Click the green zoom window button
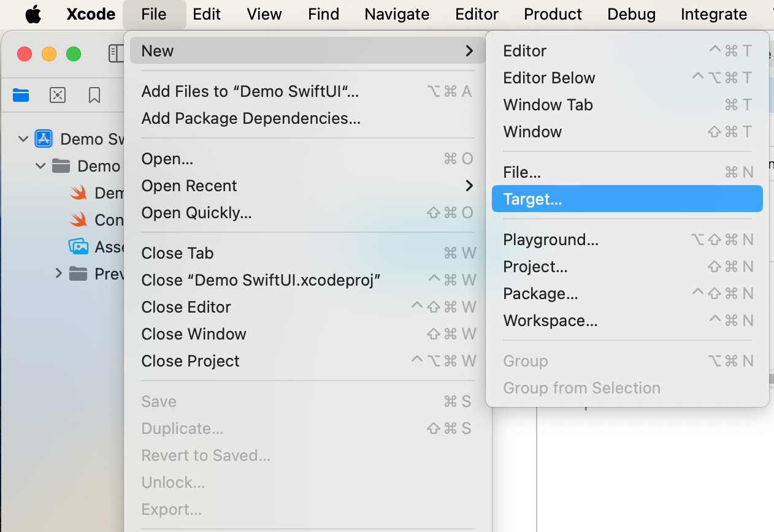Screen dimensions: 774x532 [74, 54]
